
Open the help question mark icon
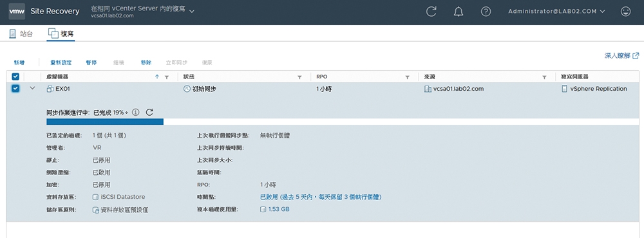click(x=486, y=12)
